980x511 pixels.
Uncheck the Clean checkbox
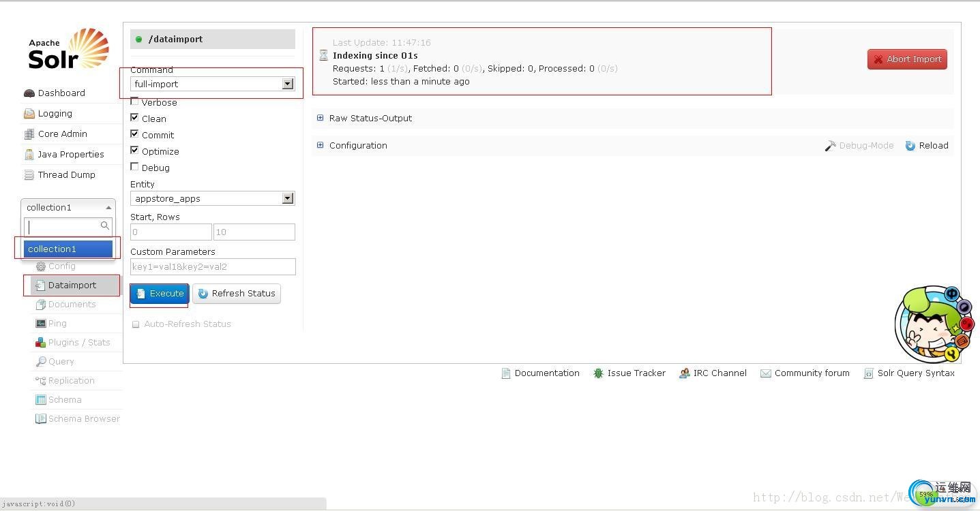click(x=134, y=118)
